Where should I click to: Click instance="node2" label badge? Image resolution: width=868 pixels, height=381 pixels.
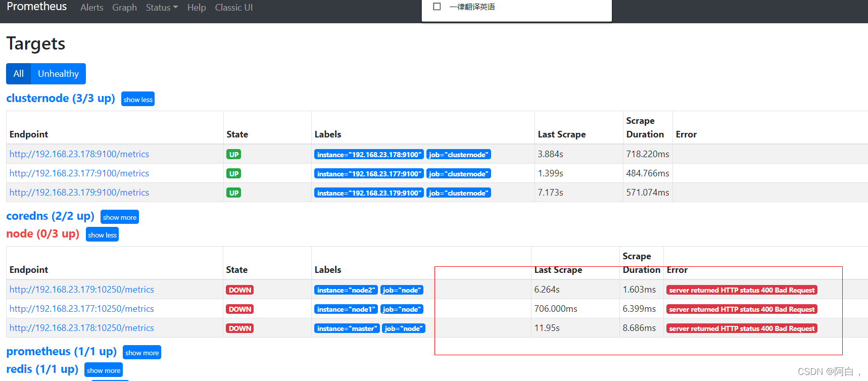point(346,290)
